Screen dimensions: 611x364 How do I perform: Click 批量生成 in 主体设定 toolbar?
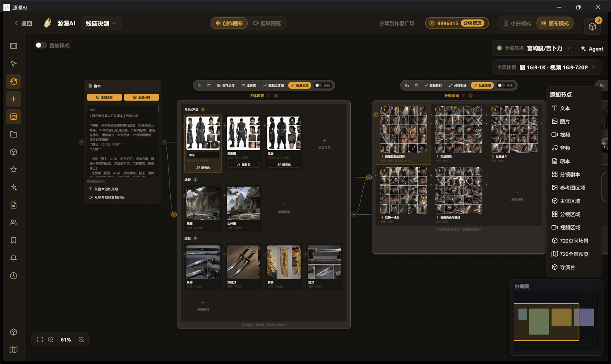coord(300,86)
